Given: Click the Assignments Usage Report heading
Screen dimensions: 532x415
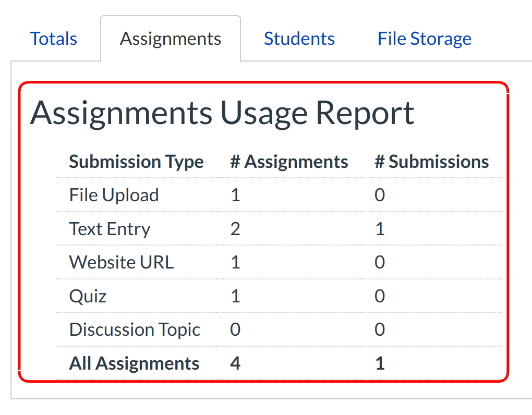Looking at the screenshot, I should (222, 113).
